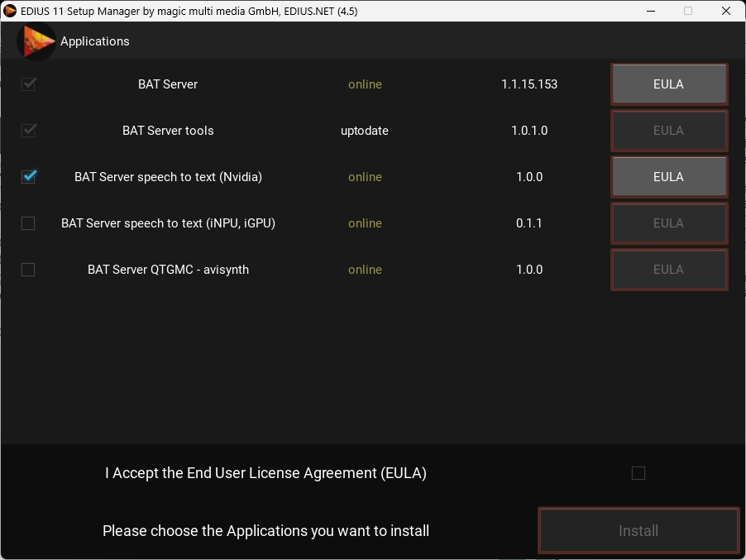Click the Install button

click(638, 530)
